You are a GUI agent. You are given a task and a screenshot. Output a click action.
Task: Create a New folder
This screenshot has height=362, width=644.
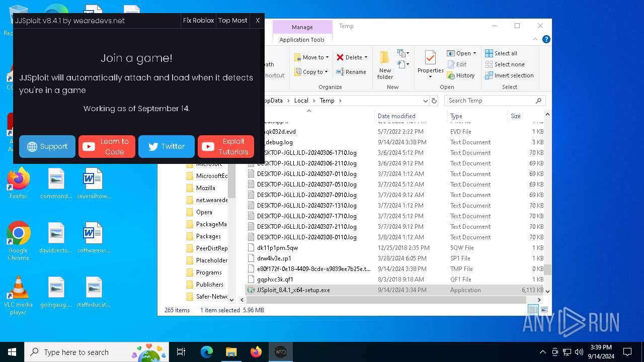tap(385, 65)
